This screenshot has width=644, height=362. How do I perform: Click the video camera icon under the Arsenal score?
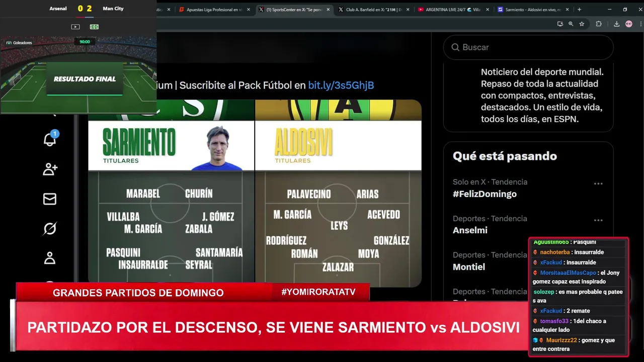[x=75, y=27]
